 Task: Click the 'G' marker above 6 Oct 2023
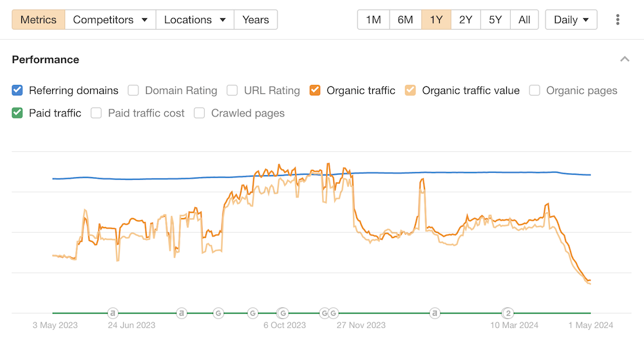click(x=283, y=313)
